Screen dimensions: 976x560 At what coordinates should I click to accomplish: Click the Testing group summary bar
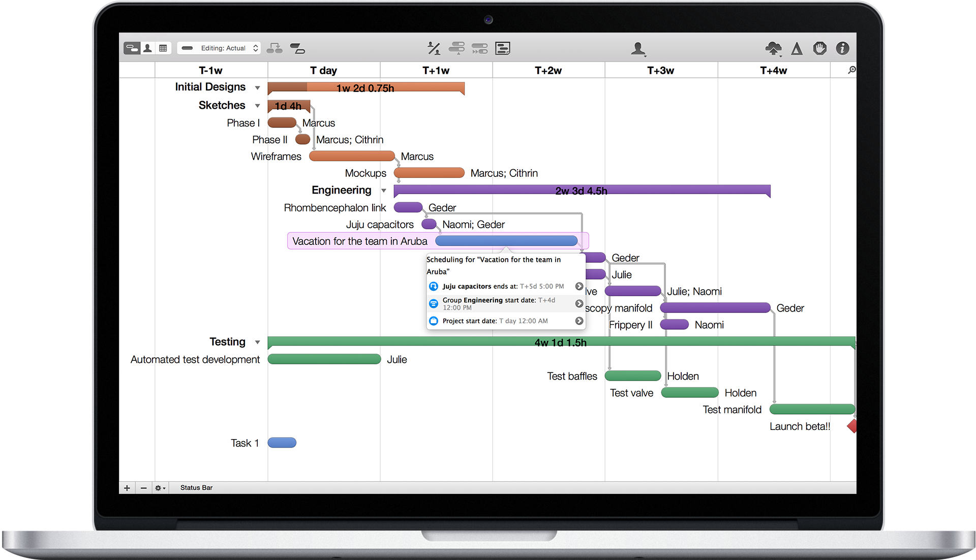(561, 343)
